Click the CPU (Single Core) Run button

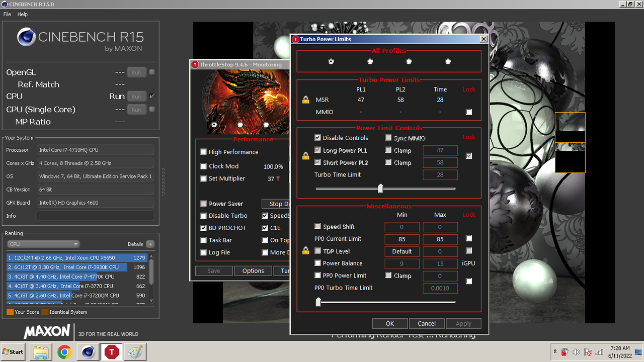coord(136,110)
